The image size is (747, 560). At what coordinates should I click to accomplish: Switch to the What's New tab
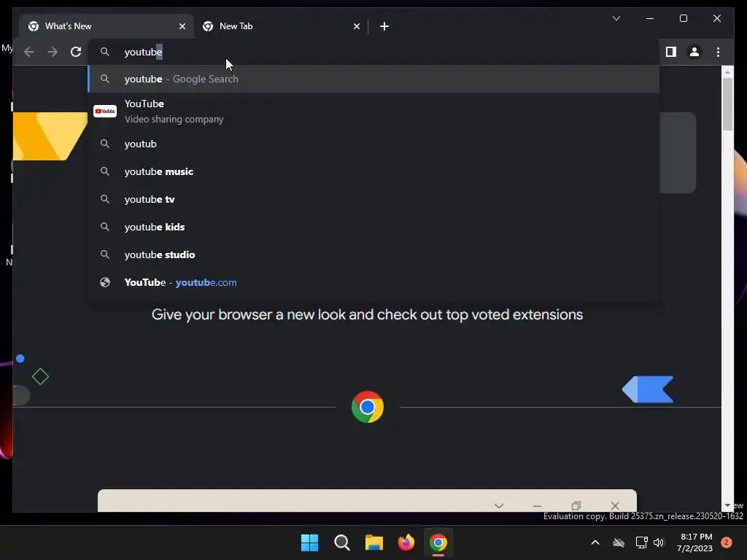point(106,26)
